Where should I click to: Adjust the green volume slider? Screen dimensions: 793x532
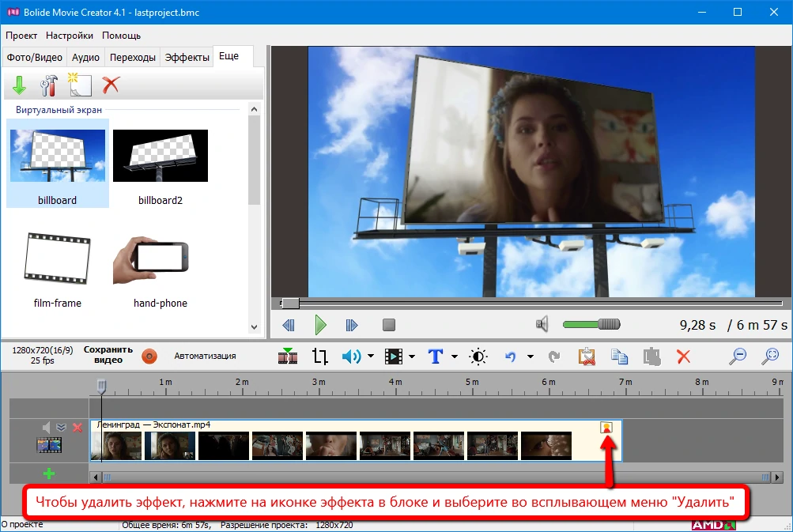tap(591, 324)
